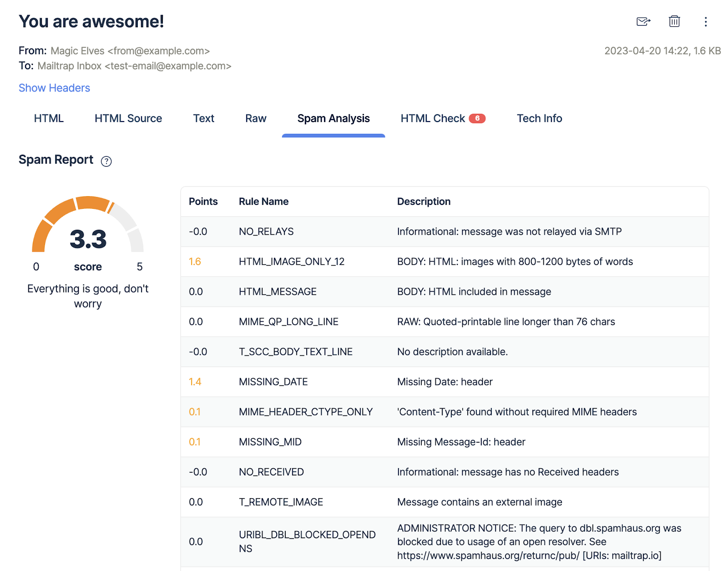This screenshot has width=728, height=571.
Task: Click 'Missing Message-Id: header' description
Action: [461, 442]
